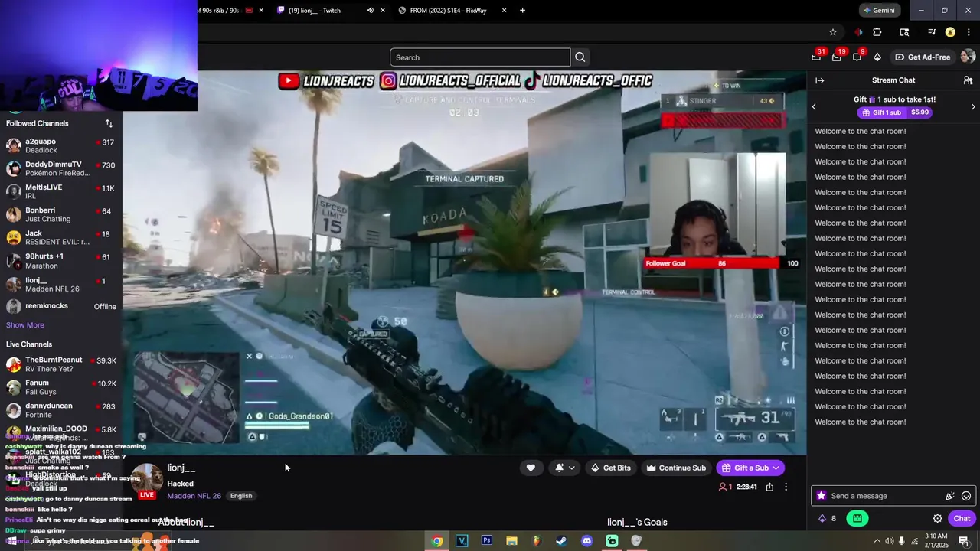Open 98hurts +1 Marathon channel
The image size is (980, 551).
[61, 261]
